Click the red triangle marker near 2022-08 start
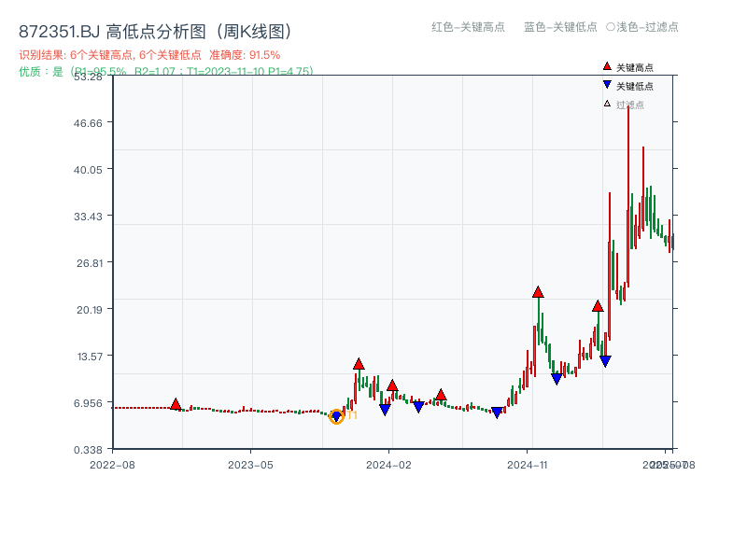The image size is (747, 560). pyautogui.click(x=175, y=403)
